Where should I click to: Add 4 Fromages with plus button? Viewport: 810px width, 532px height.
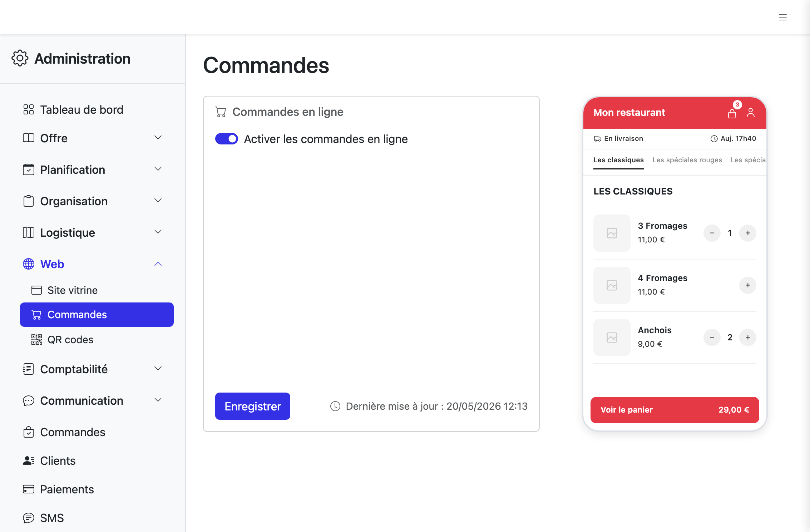tap(748, 285)
